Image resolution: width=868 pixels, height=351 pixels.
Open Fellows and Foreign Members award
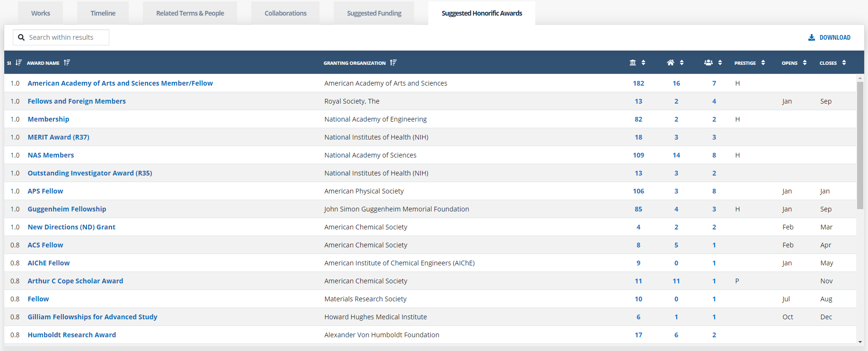[77, 101]
